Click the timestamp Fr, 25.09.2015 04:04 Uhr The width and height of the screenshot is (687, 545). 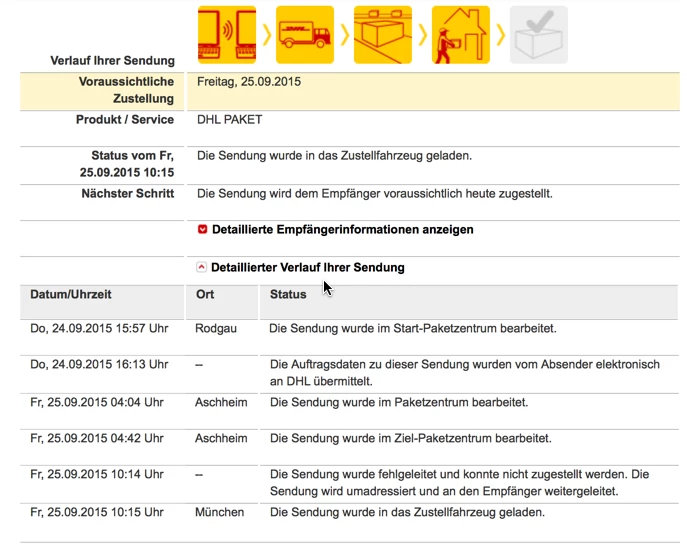click(x=97, y=403)
